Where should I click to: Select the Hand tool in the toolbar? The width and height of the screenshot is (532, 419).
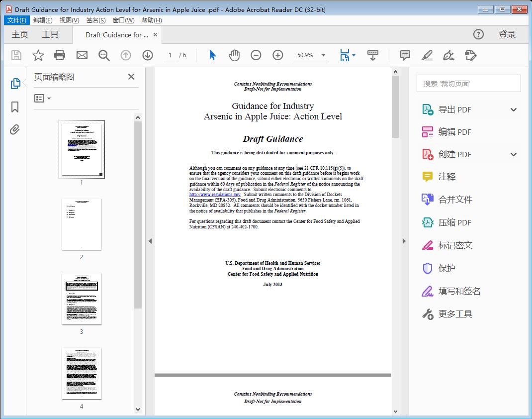pyautogui.click(x=234, y=55)
